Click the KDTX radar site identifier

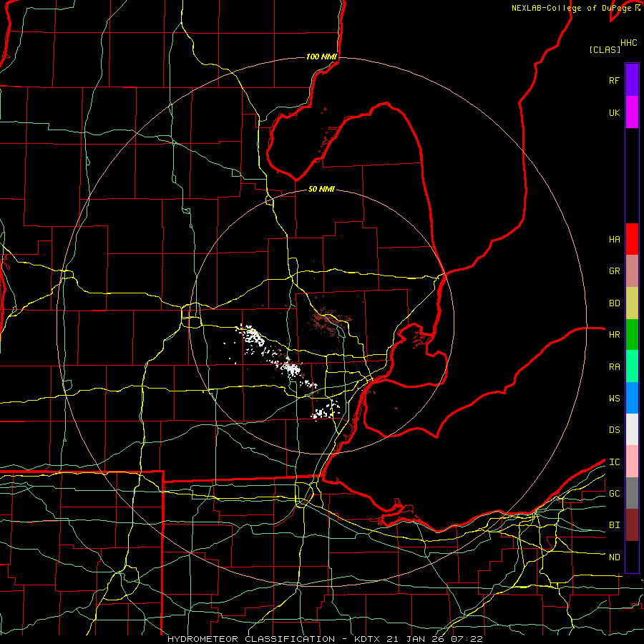point(368,639)
